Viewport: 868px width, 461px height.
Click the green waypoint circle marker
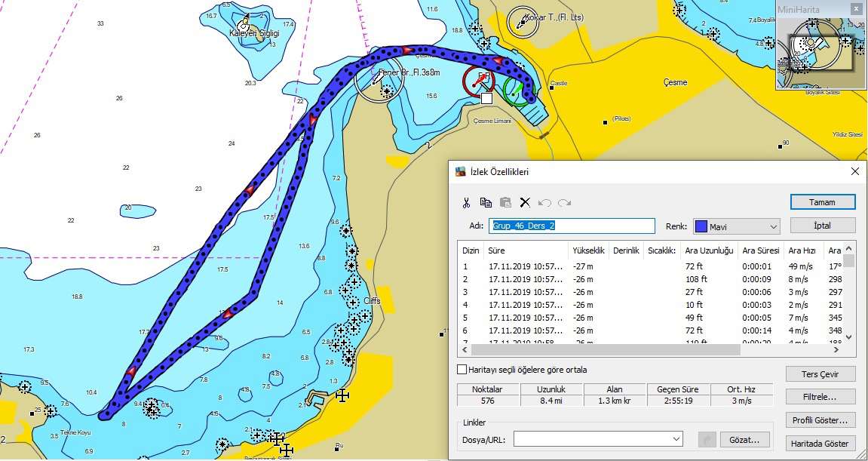516,91
